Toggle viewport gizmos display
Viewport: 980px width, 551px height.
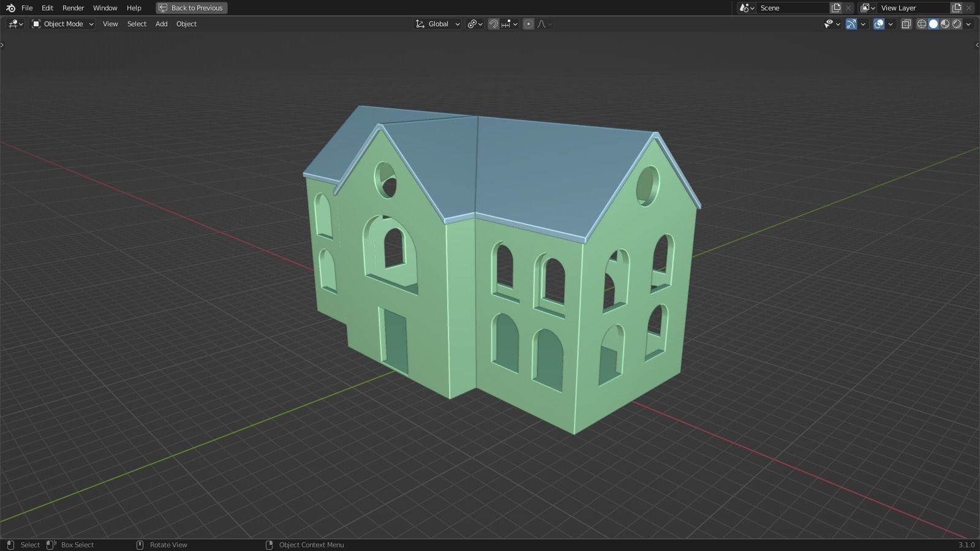click(851, 24)
